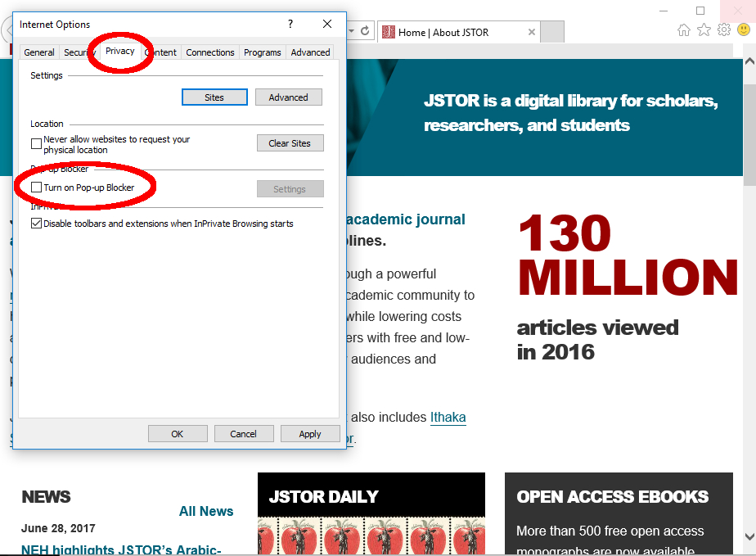Open the NEH highlights JSTOR's Arabic news link

click(121, 549)
